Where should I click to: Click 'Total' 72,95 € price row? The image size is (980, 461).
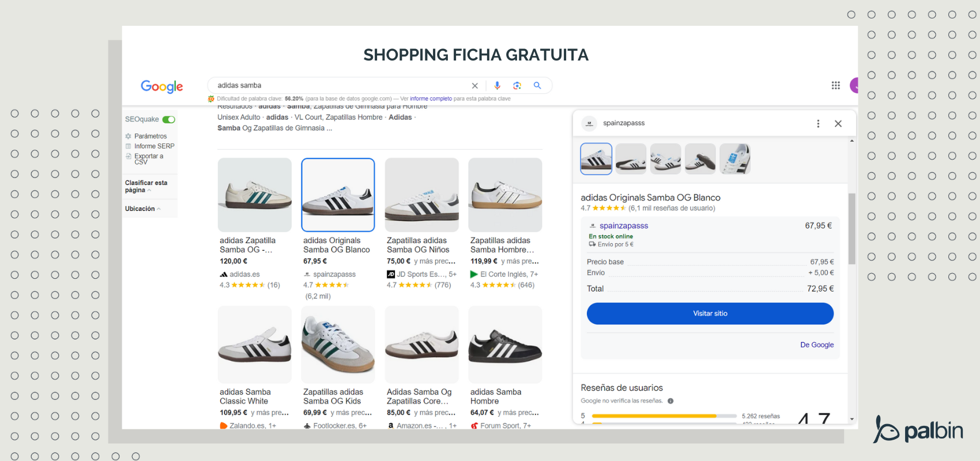[710, 289]
